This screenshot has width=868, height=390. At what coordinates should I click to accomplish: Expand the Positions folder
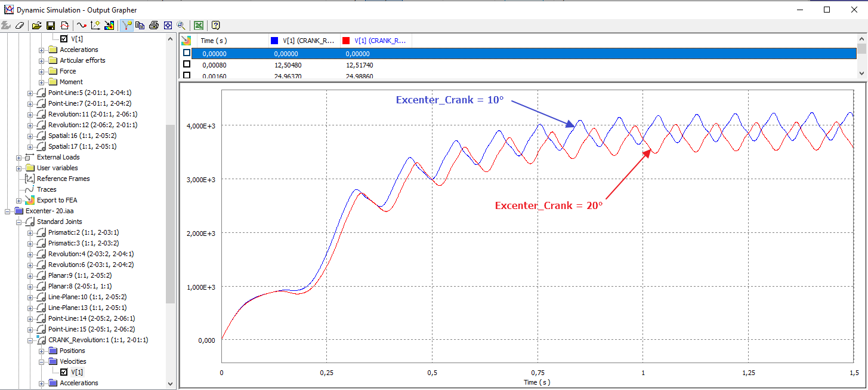click(42, 351)
